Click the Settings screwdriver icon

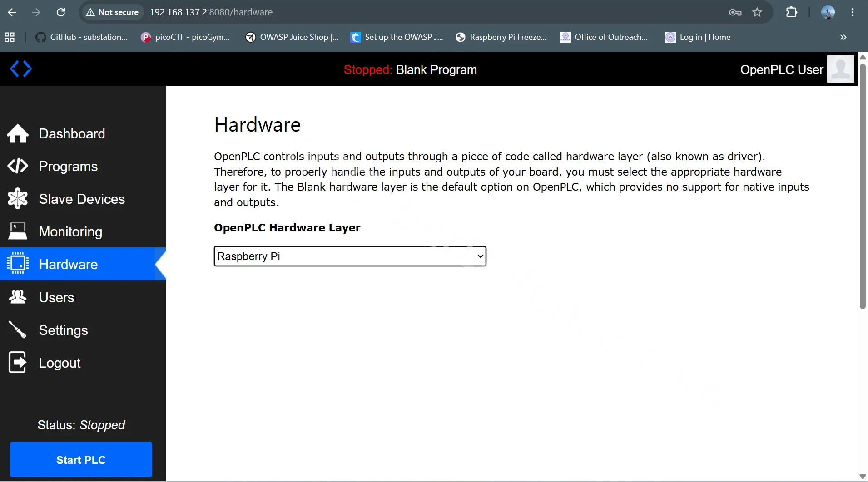pos(18,330)
